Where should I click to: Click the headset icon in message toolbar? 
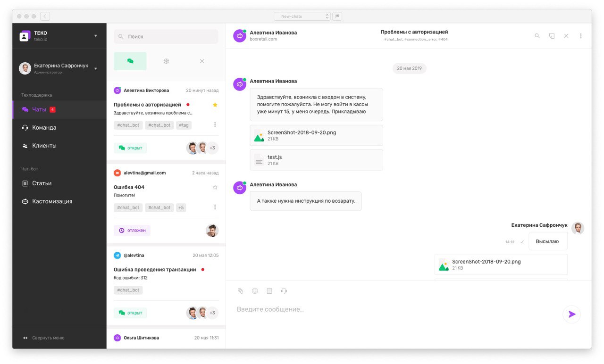[284, 291]
